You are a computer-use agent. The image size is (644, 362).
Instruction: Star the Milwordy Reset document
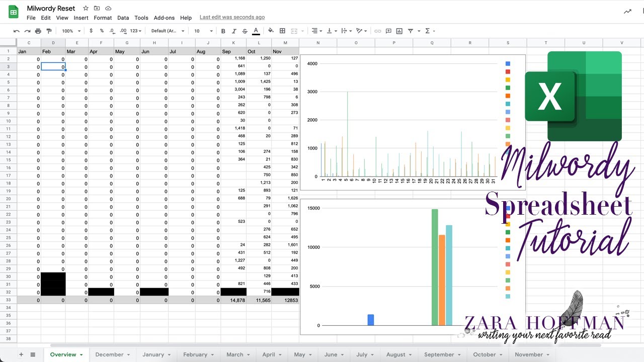tap(86, 9)
